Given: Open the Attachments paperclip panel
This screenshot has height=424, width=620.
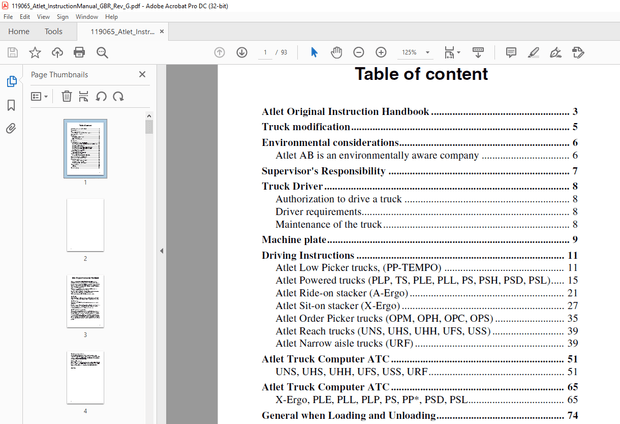Looking at the screenshot, I should point(11,128).
